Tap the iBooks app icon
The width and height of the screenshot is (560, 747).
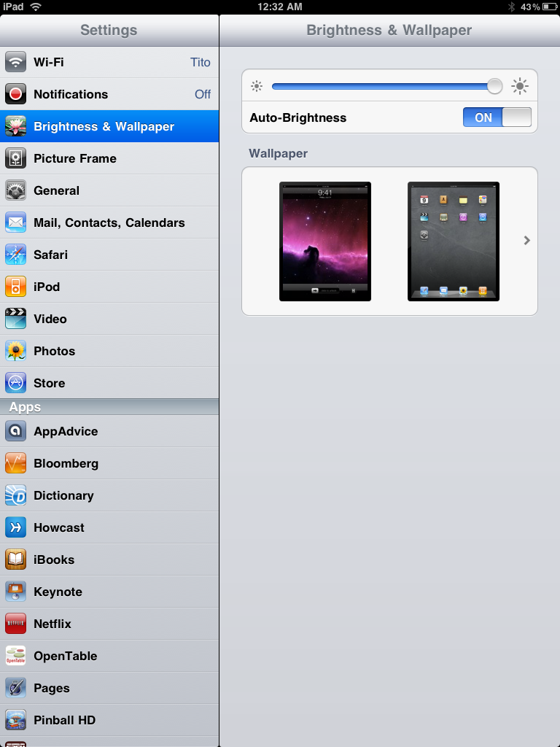coord(16,560)
